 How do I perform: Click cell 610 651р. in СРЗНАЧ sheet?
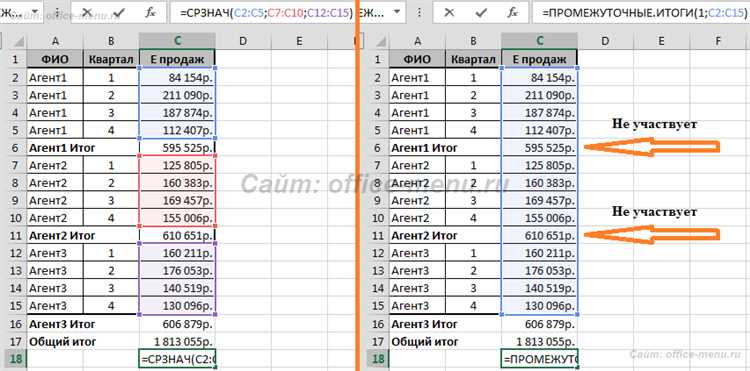(177, 236)
